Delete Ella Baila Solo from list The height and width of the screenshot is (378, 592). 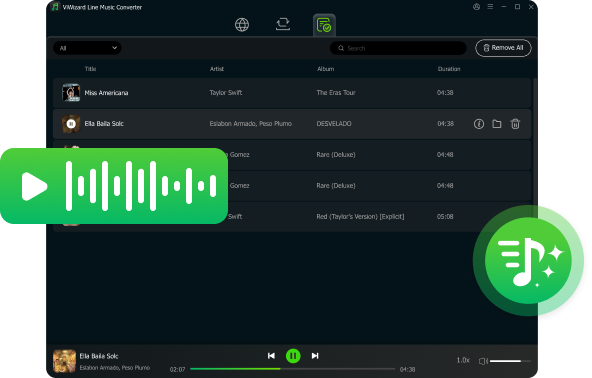(515, 124)
